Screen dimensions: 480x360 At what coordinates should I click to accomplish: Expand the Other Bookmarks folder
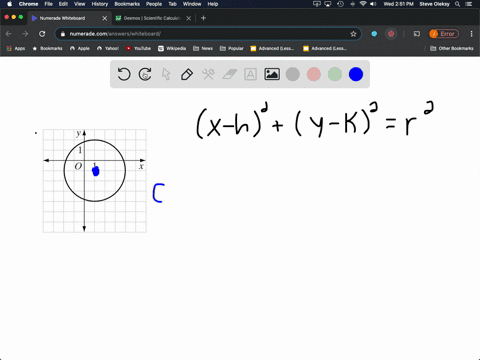coord(452,48)
